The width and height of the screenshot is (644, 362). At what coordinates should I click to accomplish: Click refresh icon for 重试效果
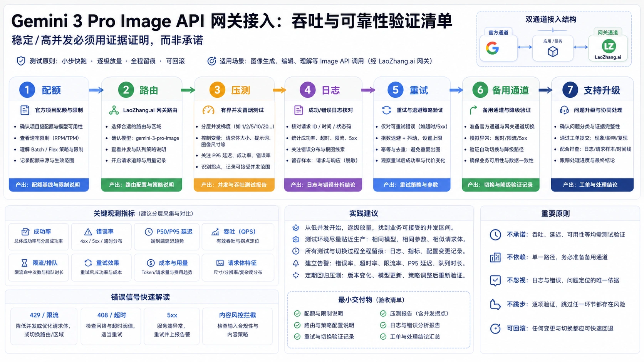[88, 263]
